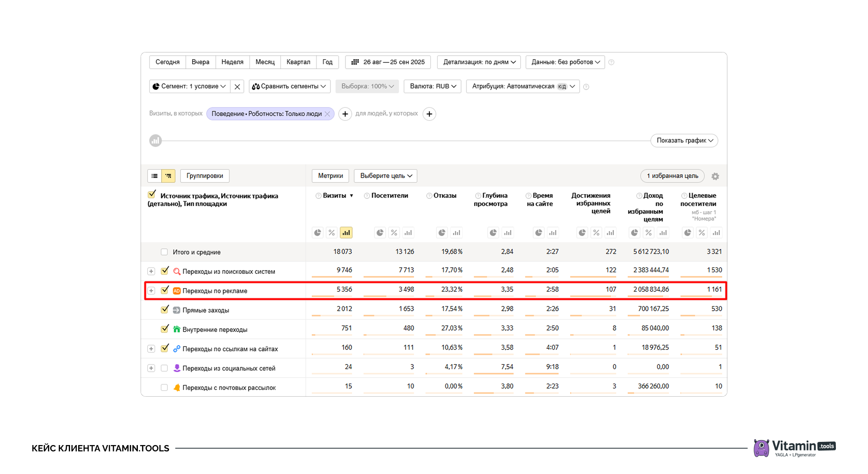Click percent icon under Посетители column

394,232
